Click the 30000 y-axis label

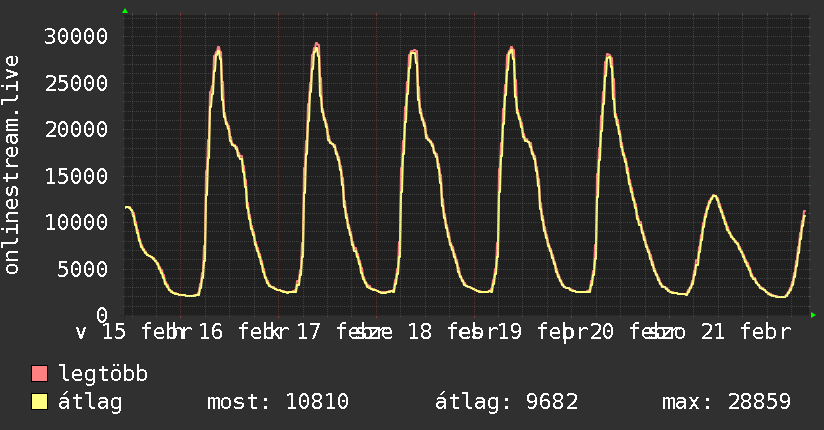78,37
